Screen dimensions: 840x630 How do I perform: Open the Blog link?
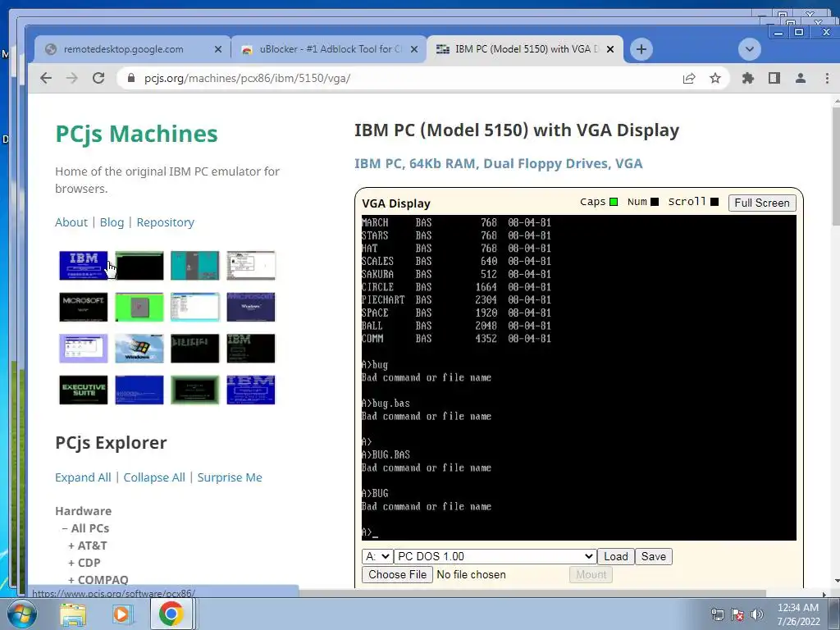(112, 222)
